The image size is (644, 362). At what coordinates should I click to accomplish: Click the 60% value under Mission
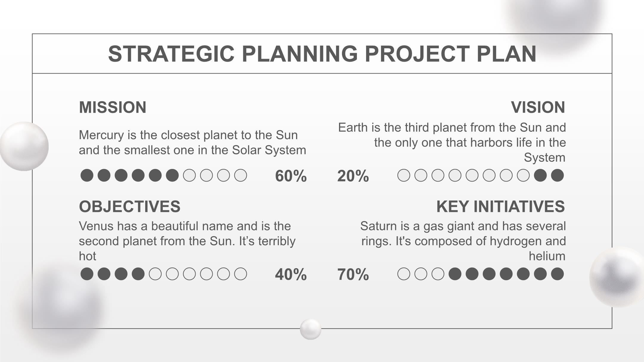pyautogui.click(x=291, y=176)
